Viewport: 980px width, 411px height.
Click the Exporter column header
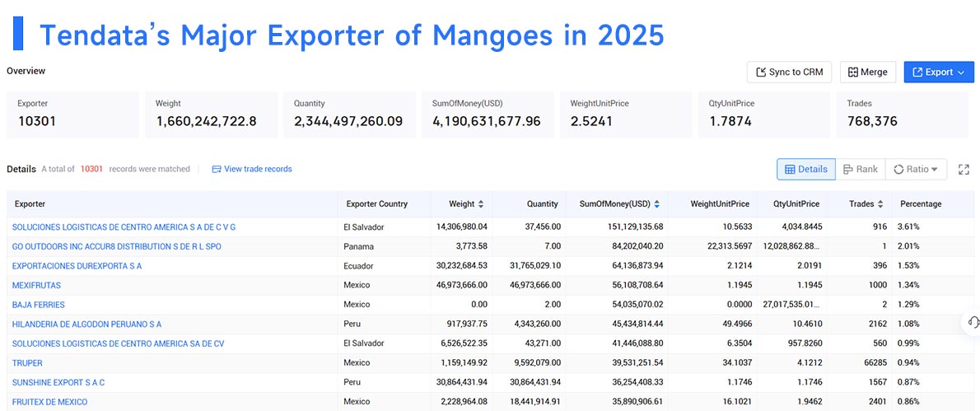[x=30, y=203]
